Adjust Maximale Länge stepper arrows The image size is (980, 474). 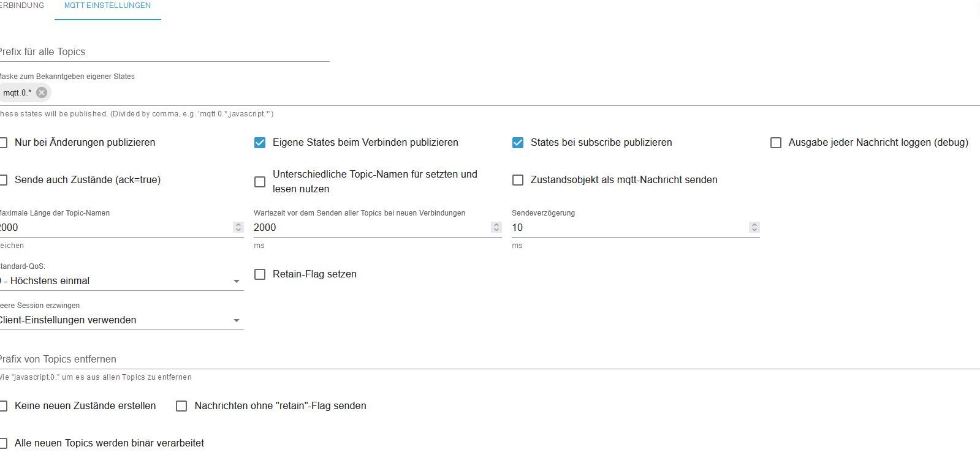238,227
